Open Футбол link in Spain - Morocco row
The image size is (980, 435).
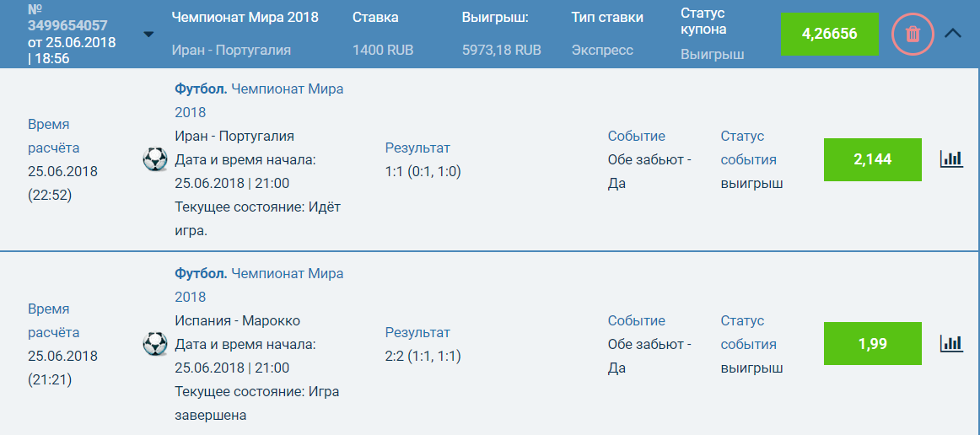coord(201,273)
